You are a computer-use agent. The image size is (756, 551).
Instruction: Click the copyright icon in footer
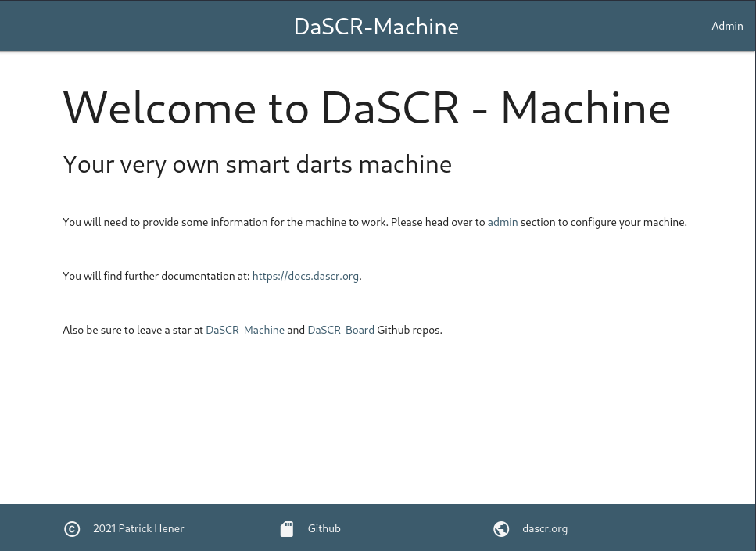pos(72,529)
